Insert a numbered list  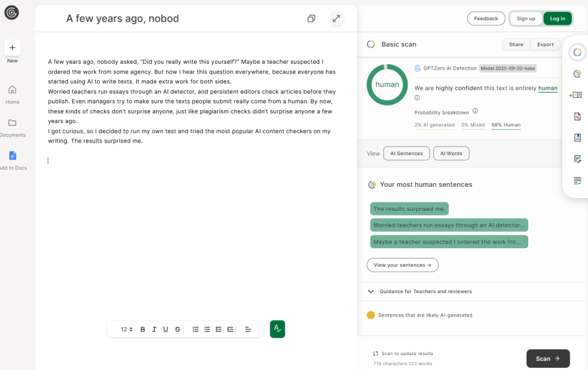pyautogui.click(x=195, y=329)
